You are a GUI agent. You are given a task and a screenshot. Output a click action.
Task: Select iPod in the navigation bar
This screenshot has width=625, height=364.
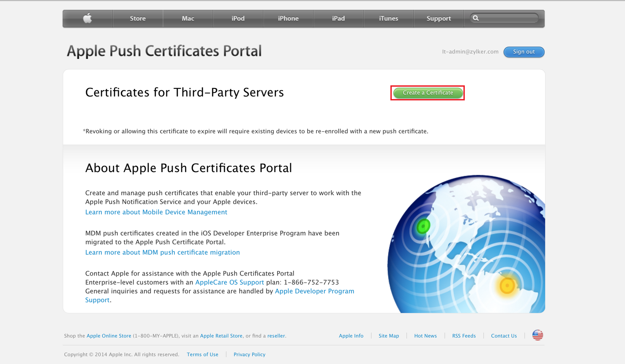(238, 18)
